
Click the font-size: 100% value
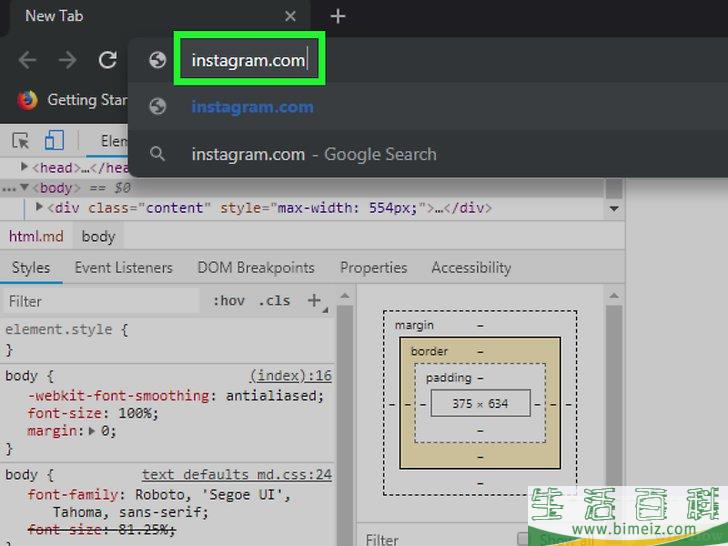pyautogui.click(x=137, y=413)
